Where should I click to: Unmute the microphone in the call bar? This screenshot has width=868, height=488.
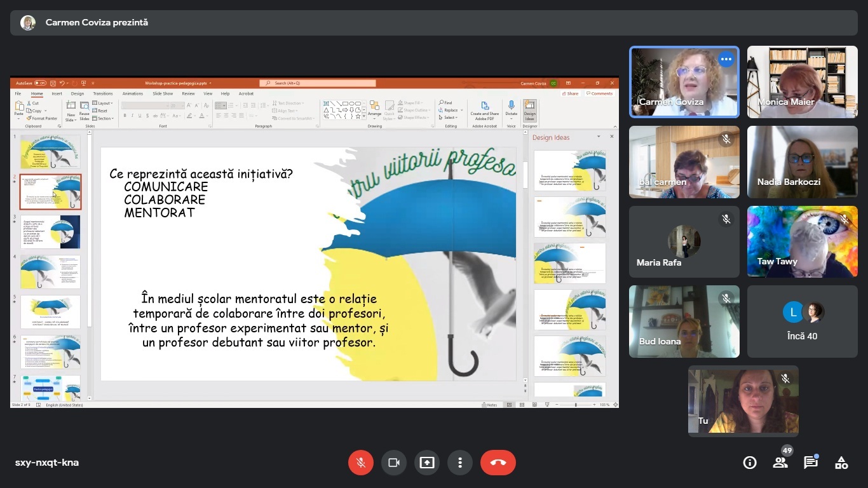tap(361, 463)
